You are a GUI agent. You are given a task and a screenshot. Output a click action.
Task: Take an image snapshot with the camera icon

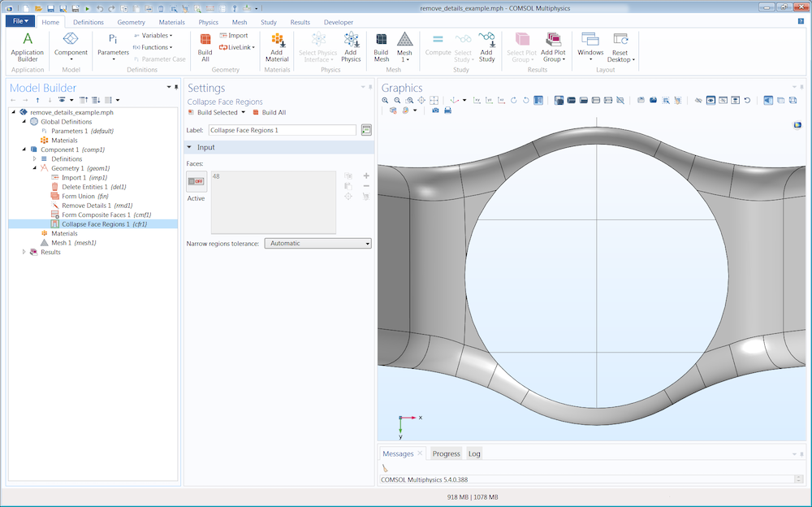point(435,110)
